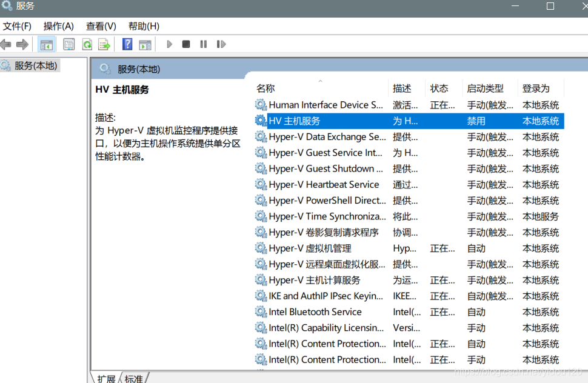
Task: Sort by the 名称 column header
Action: click(321, 88)
